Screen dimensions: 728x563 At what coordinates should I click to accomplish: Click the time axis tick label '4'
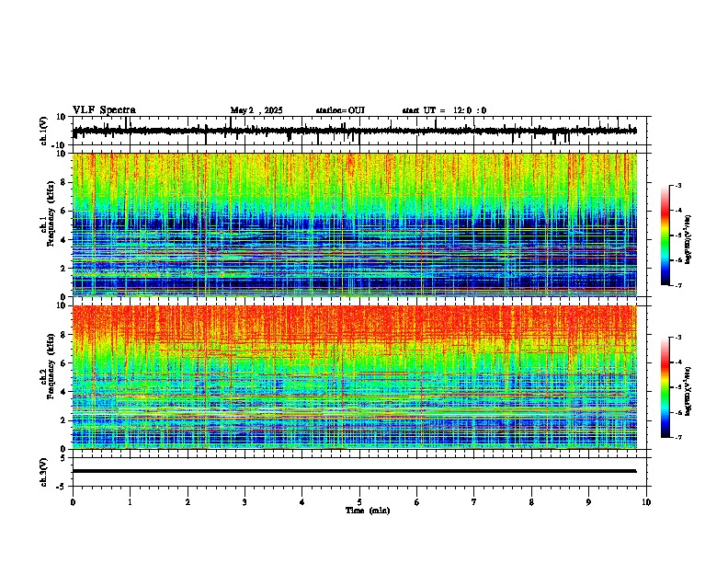[302, 501]
